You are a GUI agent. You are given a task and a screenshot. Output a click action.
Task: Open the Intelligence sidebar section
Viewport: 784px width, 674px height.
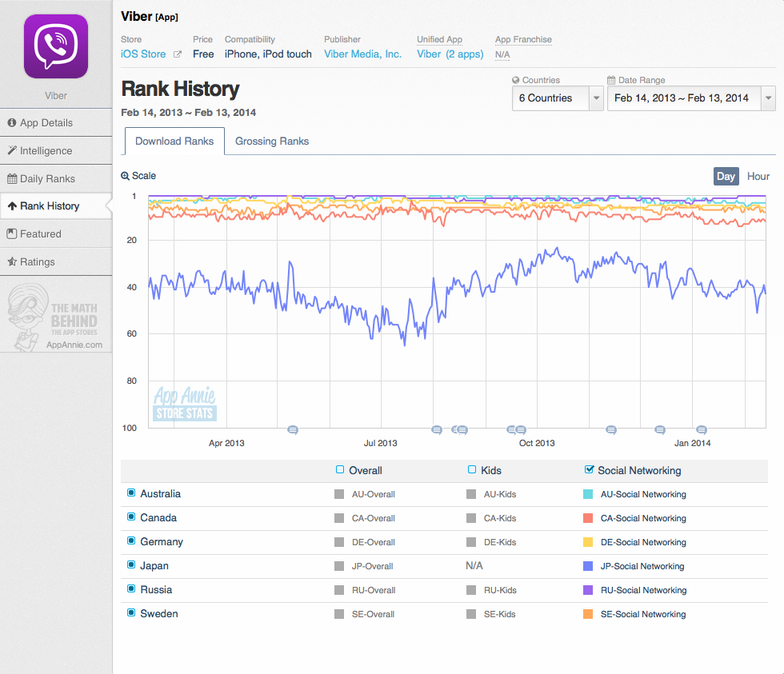[x=56, y=150]
